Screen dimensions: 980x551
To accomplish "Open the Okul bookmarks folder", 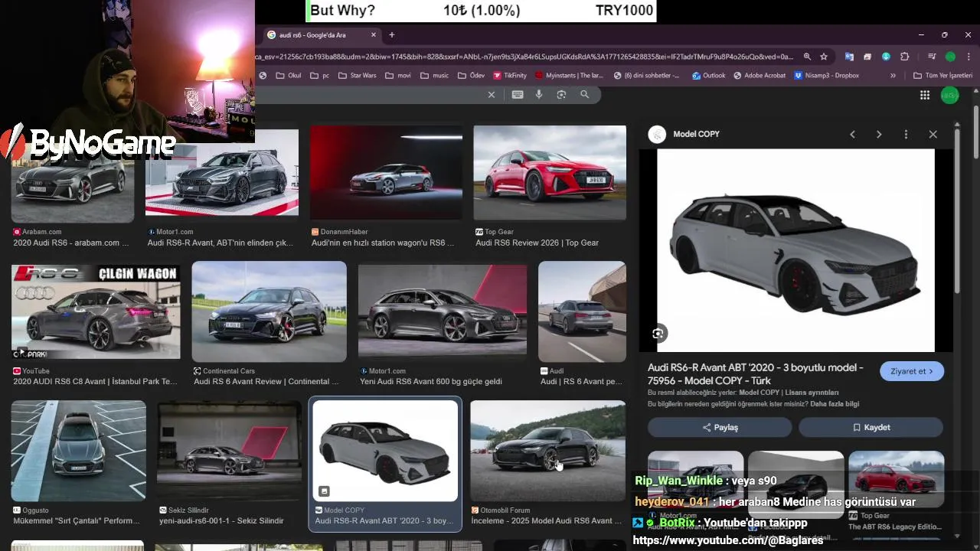I will 288,76.
